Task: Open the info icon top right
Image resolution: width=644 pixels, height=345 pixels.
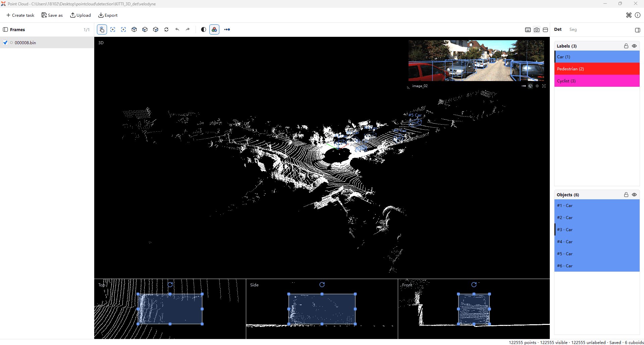Action: [x=638, y=15]
